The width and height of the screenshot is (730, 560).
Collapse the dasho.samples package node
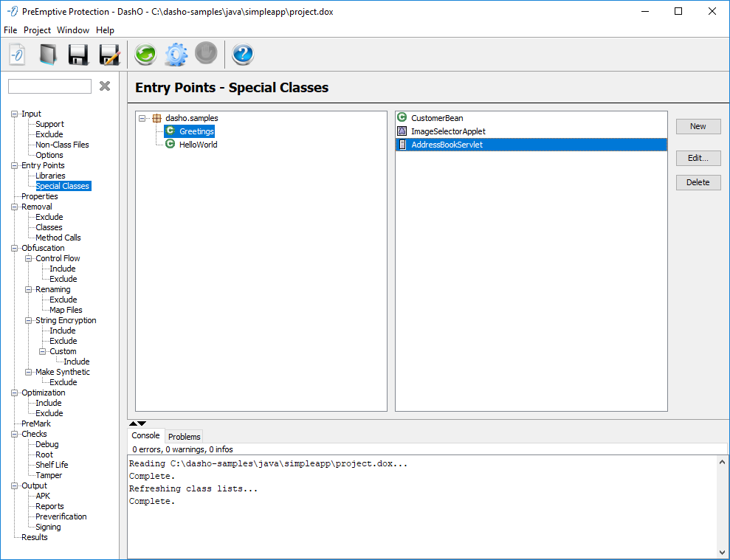[142, 118]
